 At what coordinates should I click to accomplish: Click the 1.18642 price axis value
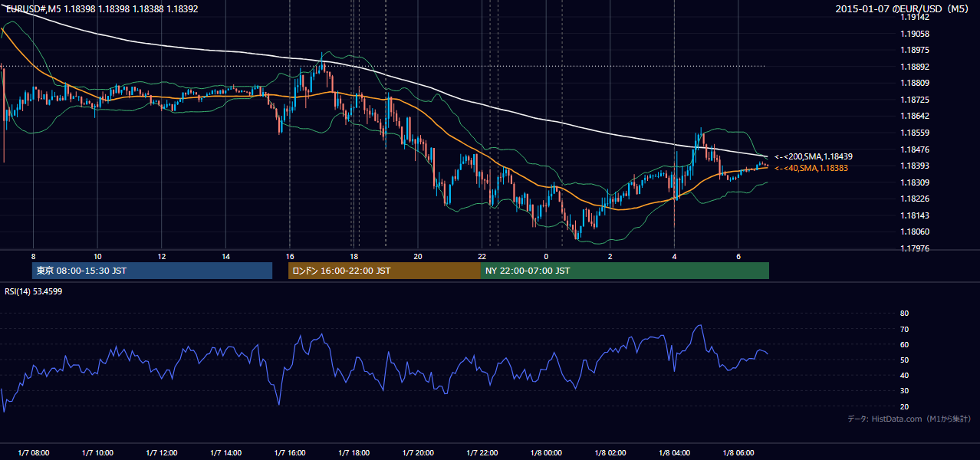(915, 116)
